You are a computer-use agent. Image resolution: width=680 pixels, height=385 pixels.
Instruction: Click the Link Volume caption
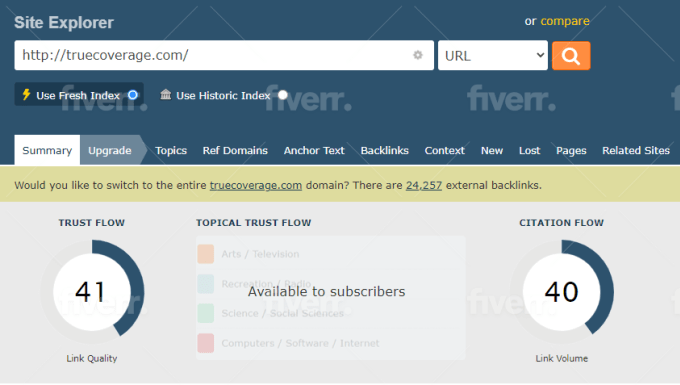[x=562, y=359]
